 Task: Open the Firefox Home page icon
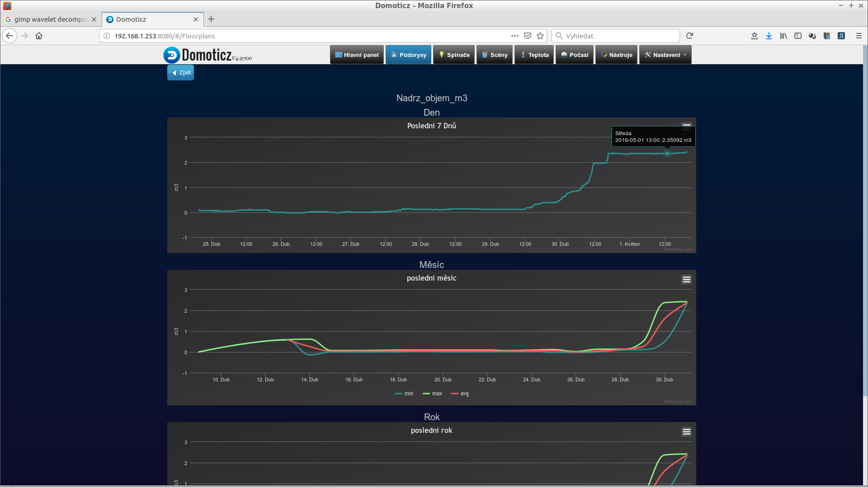coord(39,36)
